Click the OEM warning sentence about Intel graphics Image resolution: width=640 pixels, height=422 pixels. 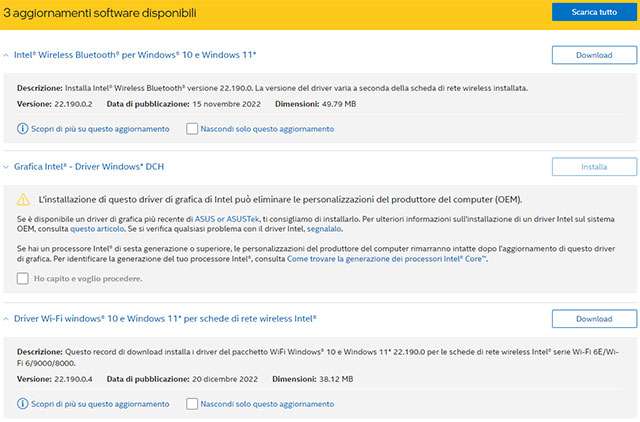point(280,200)
